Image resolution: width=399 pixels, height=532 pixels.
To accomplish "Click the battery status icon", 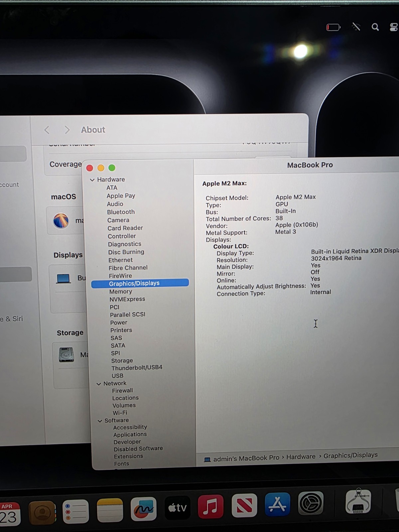I will pyautogui.click(x=333, y=27).
